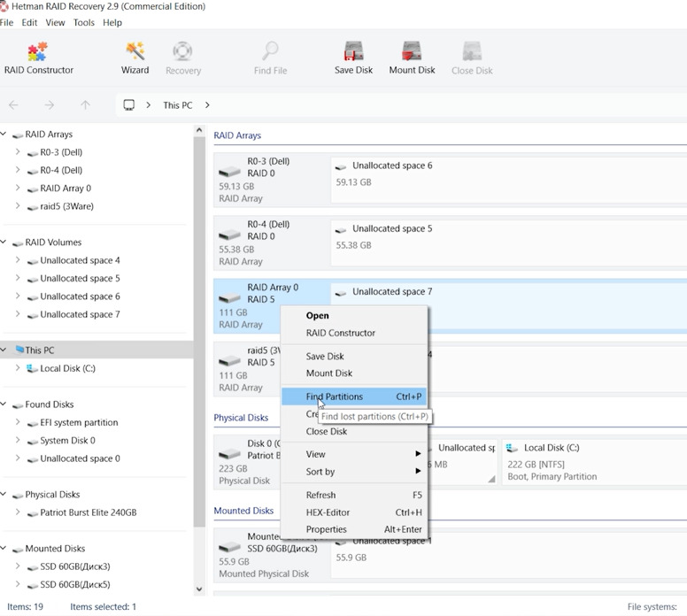Select System Disk 0 in tree

point(67,440)
